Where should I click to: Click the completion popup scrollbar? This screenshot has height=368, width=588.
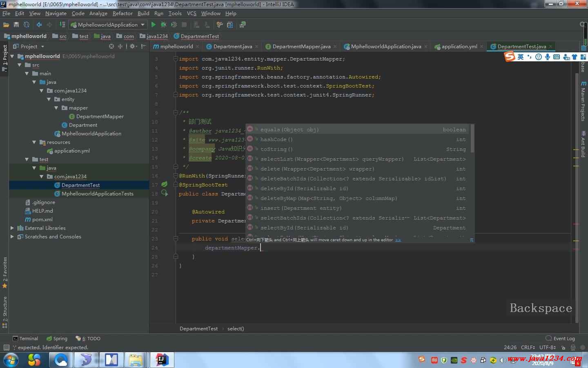tap(472, 138)
